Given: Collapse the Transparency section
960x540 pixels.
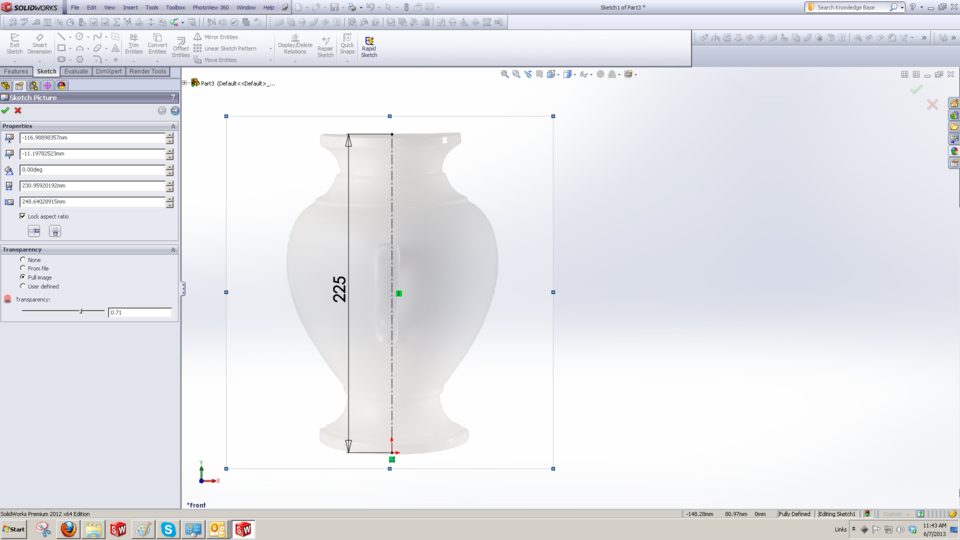Looking at the screenshot, I should [x=173, y=250].
